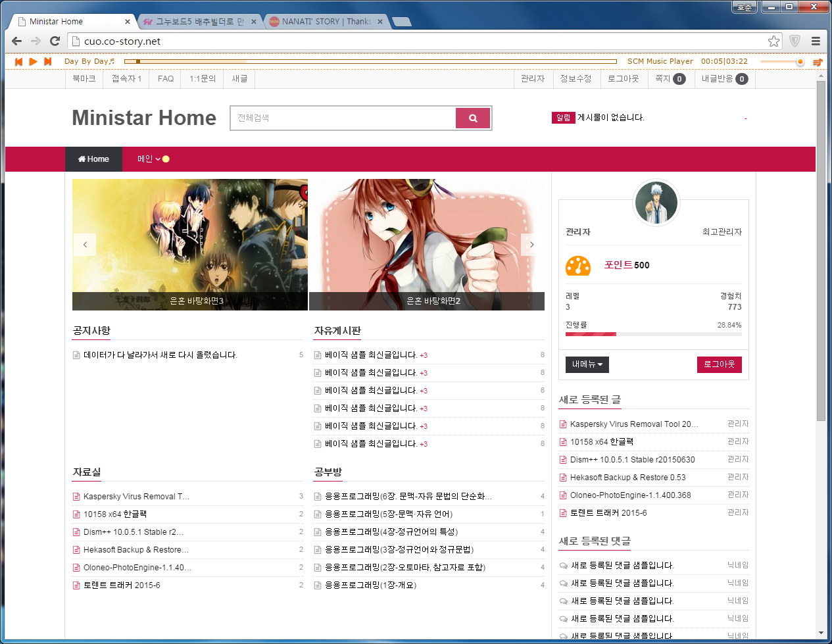Bookmark this page with the star icon
The height and width of the screenshot is (644, 832).
pyautogui.click(x=773, y=41)
